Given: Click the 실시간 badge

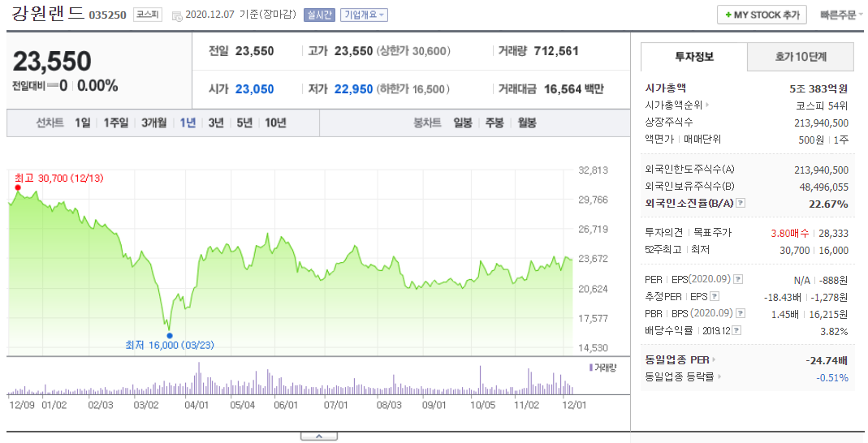Looking at the screenshot, I should [x=319, y=15].
